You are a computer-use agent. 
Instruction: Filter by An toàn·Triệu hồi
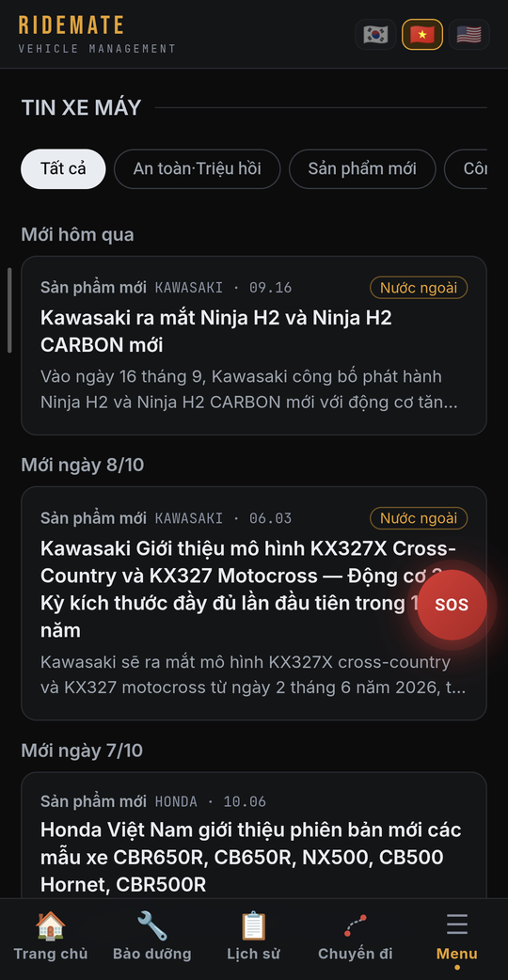197,168
